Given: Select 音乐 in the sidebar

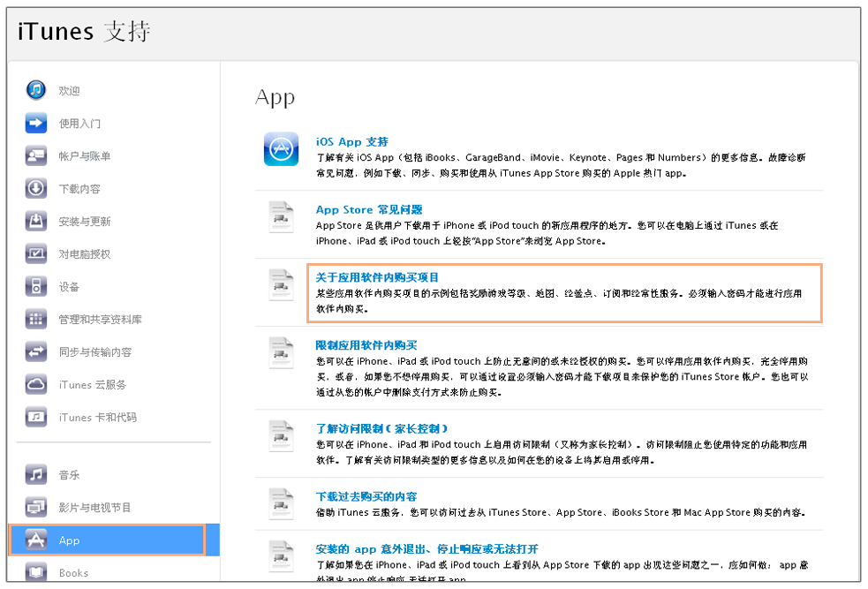Looking at the screenshot, I should pos(69,474).
